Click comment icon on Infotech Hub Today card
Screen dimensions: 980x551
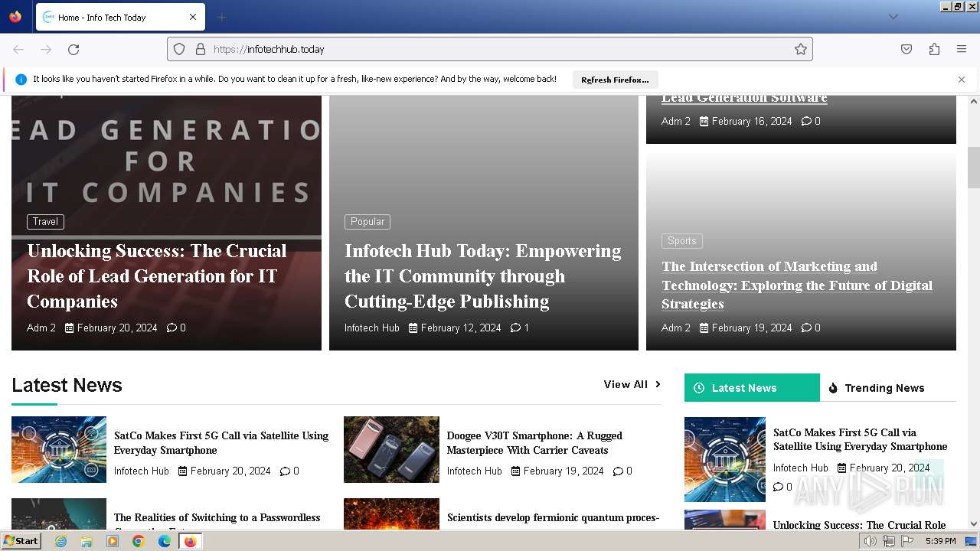[x=515, y=328]
